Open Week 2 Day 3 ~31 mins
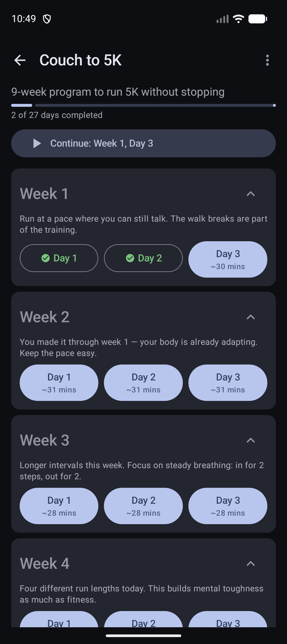This screenshot has width=287, height=644. click(228, 383)
